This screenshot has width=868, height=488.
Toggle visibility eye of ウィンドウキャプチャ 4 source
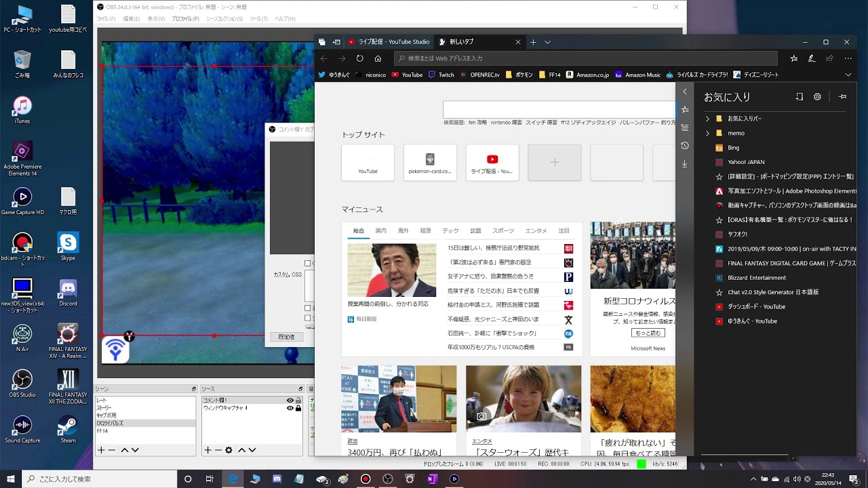[x=290, y=408]
